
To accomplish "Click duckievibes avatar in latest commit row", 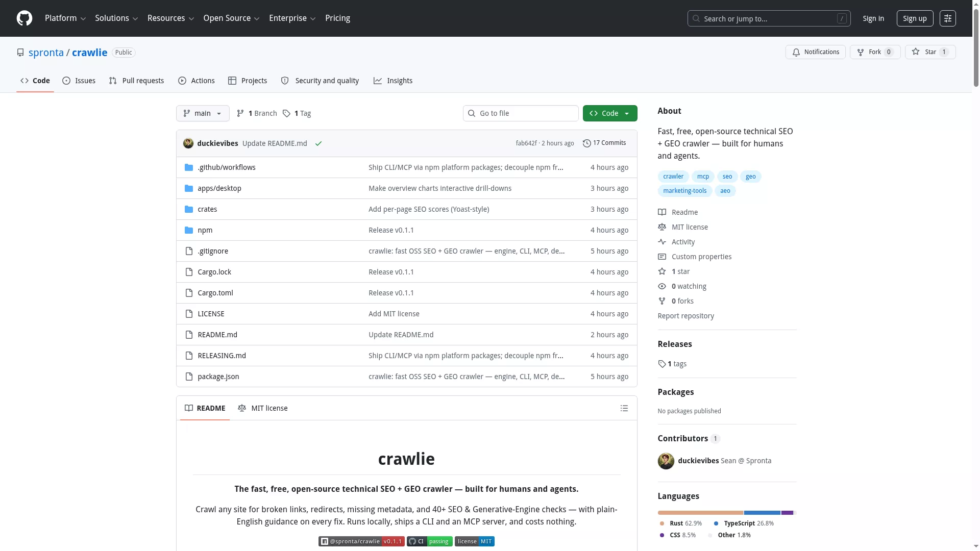I will point(188,143).
